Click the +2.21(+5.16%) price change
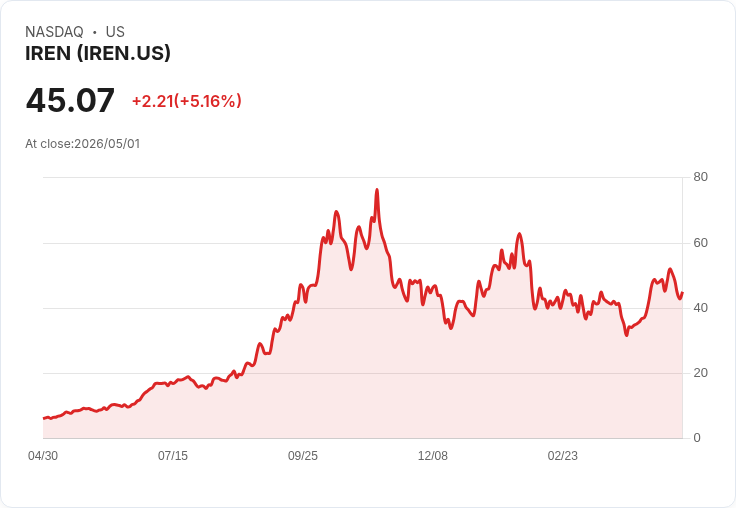The width and height of the screenshot is (736, 508). [x=187, y=101]
